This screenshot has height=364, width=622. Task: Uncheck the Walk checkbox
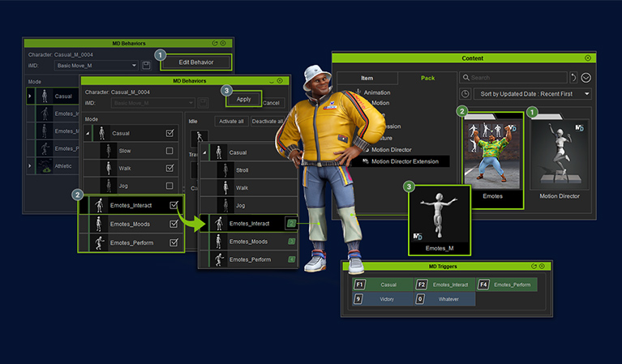pyautogui.click(x=169, y=168)
